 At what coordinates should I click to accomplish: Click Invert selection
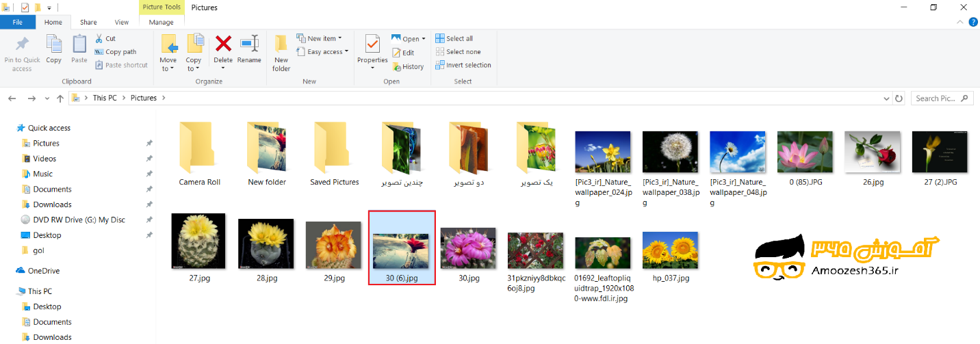(463, 65)
